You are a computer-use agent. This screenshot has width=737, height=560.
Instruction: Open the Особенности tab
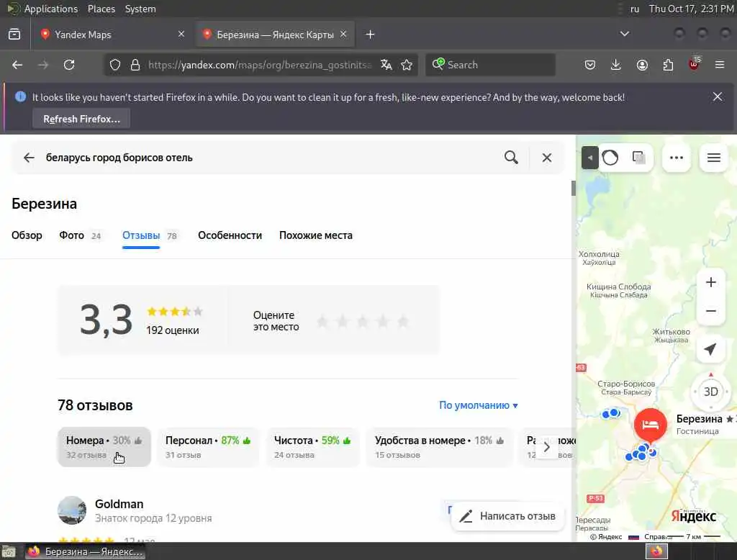click(x=230, y=235)
